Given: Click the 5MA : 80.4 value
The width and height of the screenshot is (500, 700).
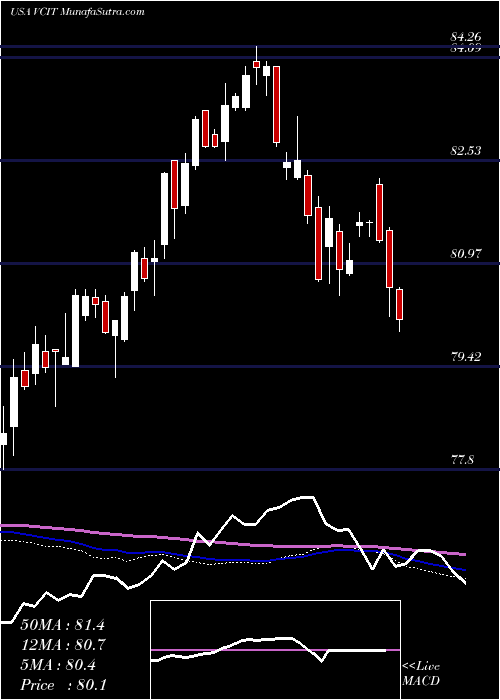Looking at the screenshot, I should (58, 665).
